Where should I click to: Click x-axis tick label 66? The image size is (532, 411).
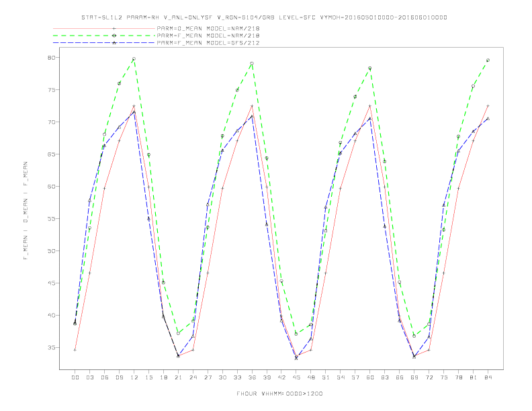(400, 377)
